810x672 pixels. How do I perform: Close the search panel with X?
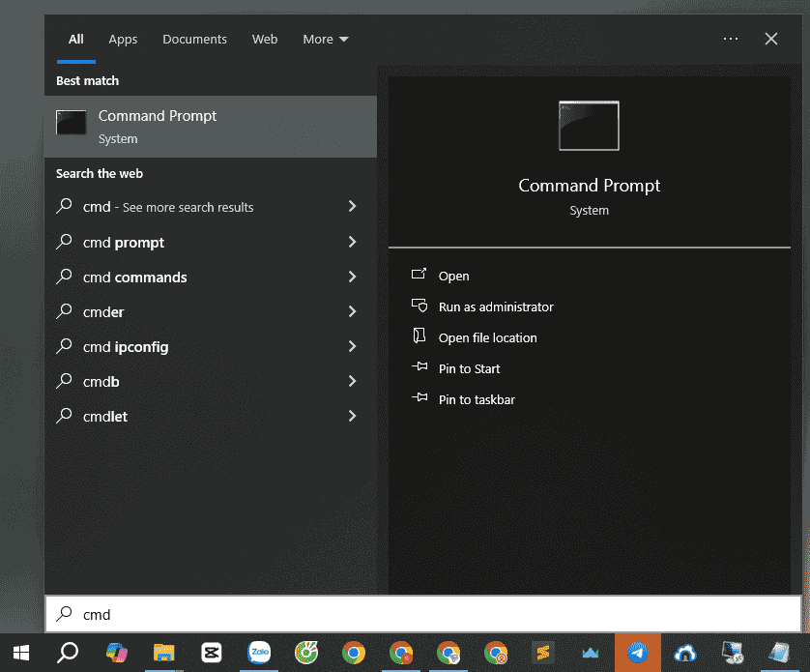[771, 39]
